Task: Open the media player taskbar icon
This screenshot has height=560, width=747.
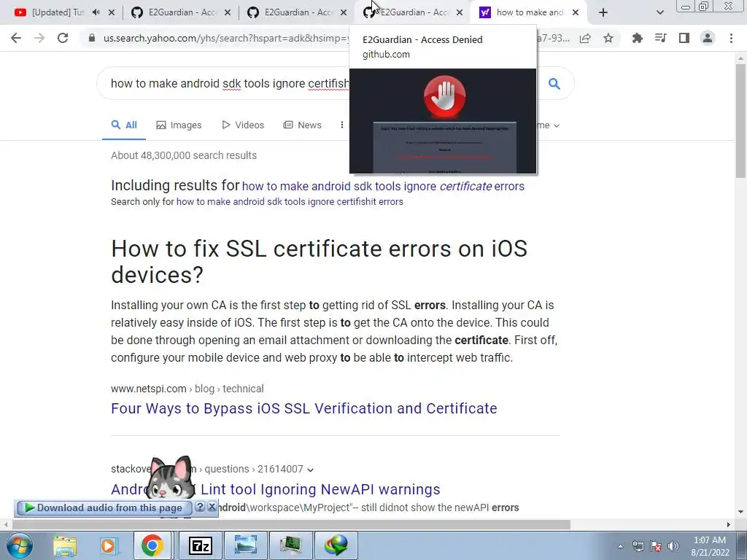Action: [x=108, y=546]
